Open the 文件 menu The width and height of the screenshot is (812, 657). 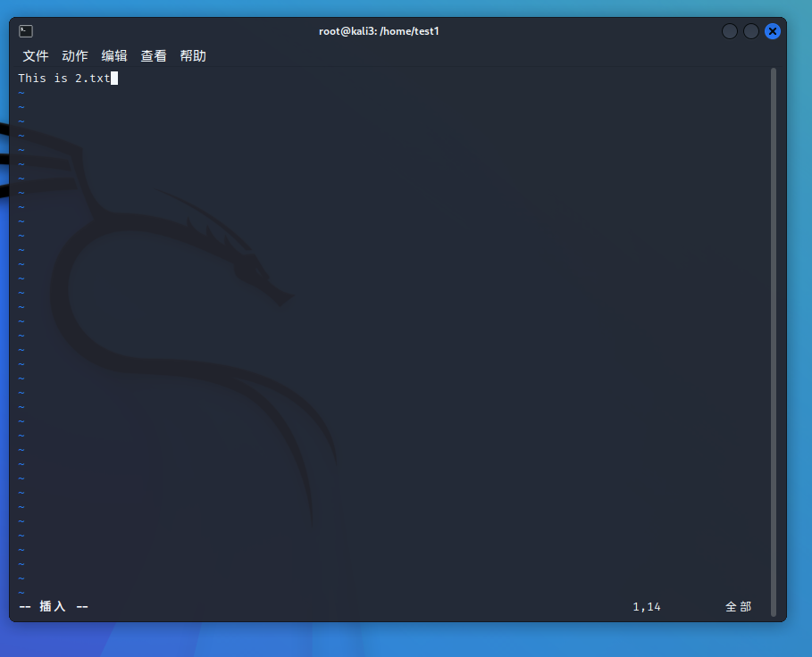(x=35, y=56)
